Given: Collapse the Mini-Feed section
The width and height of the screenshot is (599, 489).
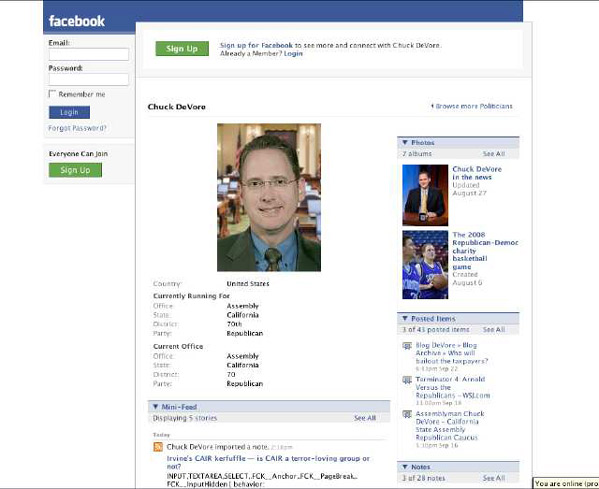Looking at the screenshot, I should point(155,407).
